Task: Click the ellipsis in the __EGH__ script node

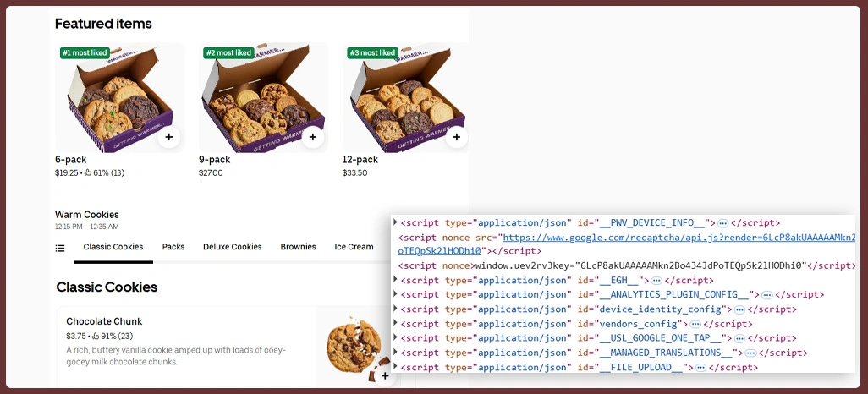Action: pyautogui.click(x=656, y=280)
